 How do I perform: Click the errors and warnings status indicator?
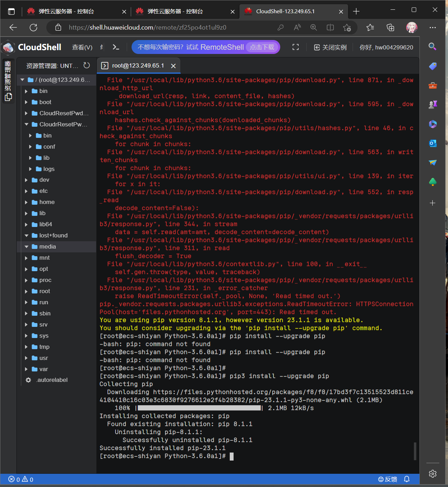coord(21,479)
